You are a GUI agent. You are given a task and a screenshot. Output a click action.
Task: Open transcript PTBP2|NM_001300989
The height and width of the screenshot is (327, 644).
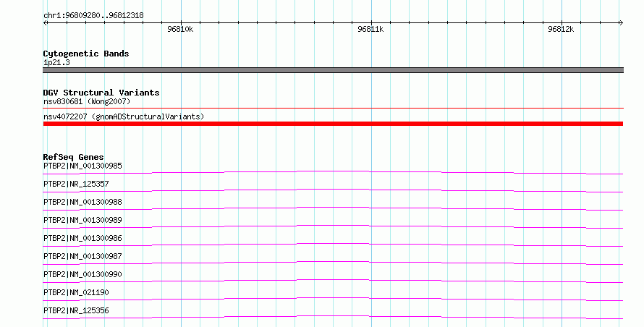coord(82,220)
